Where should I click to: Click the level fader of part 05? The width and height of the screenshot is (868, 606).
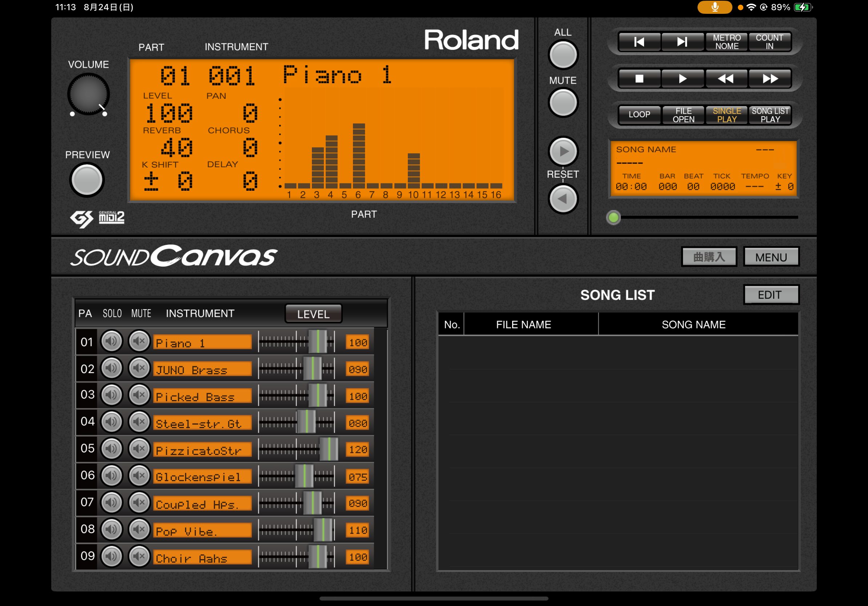pos(329,449)
